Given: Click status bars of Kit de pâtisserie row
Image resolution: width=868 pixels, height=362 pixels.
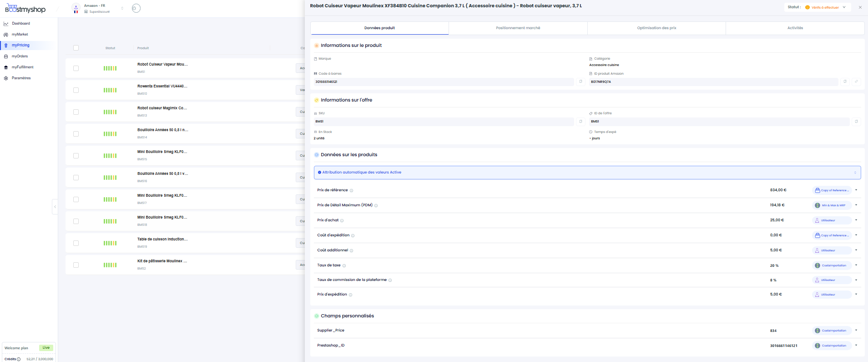Looking at the screenshot, I should 110,265.
